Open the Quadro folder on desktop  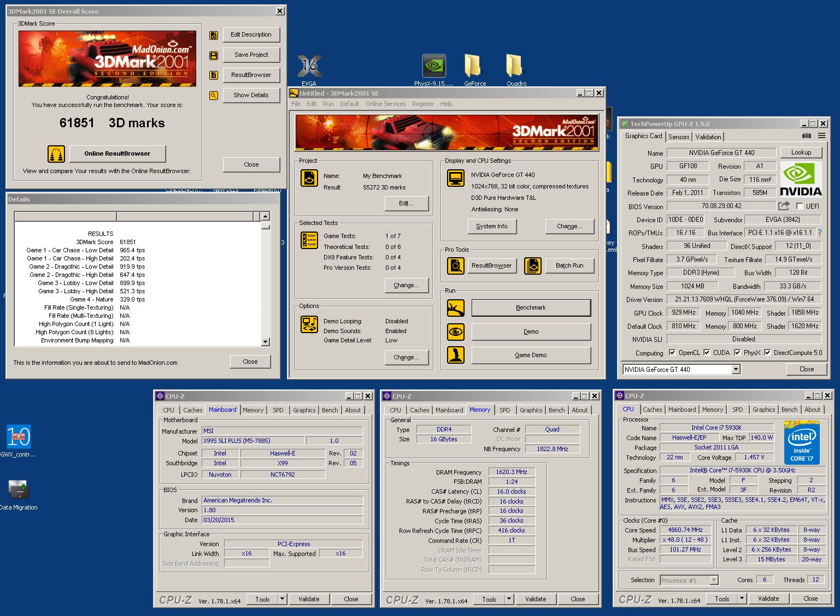tap(516, 70)
